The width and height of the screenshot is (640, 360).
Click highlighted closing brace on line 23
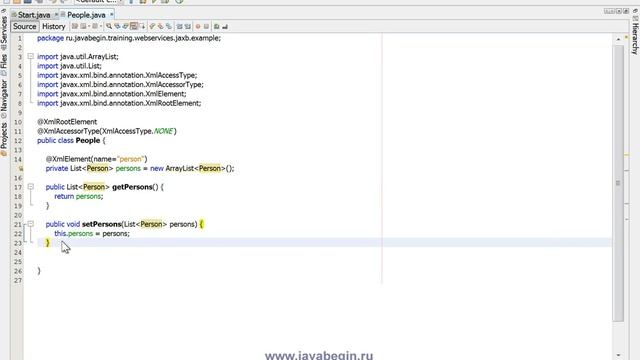pyautogui.click(x=47, y=243)
